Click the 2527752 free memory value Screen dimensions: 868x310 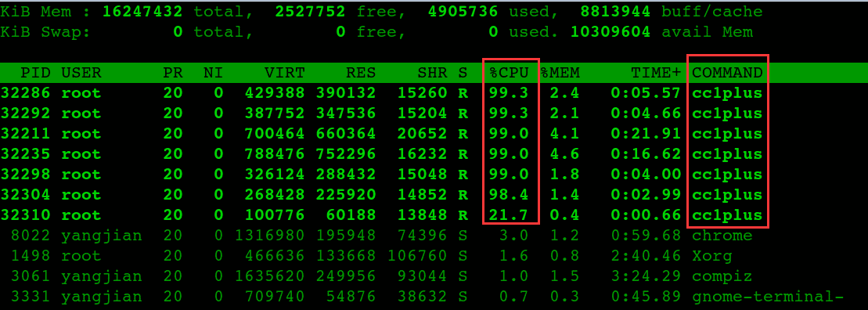click(310, 11)
